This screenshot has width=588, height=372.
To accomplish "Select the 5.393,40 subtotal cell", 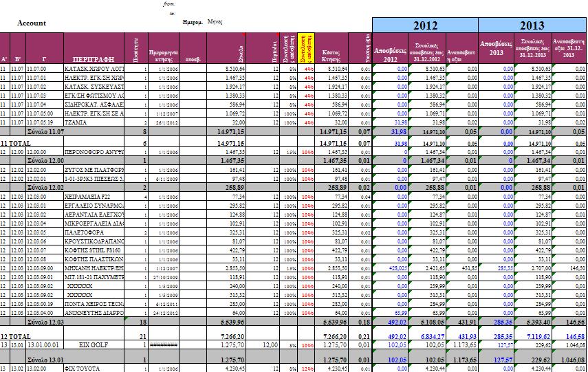I will (533, 322).
